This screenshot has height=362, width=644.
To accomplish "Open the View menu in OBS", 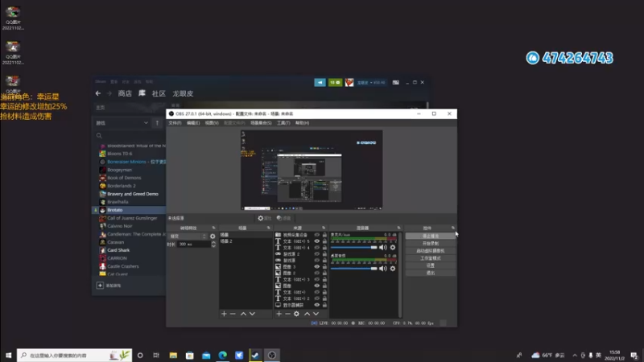I will coord(212,123).
